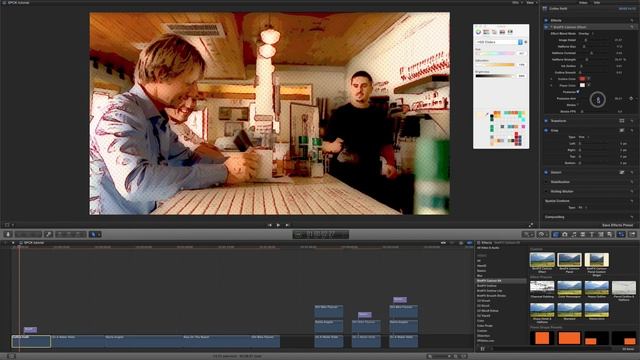Open the Select tool dropdown in toolbar
Screen dimensions: 640x360
point(95,234)
